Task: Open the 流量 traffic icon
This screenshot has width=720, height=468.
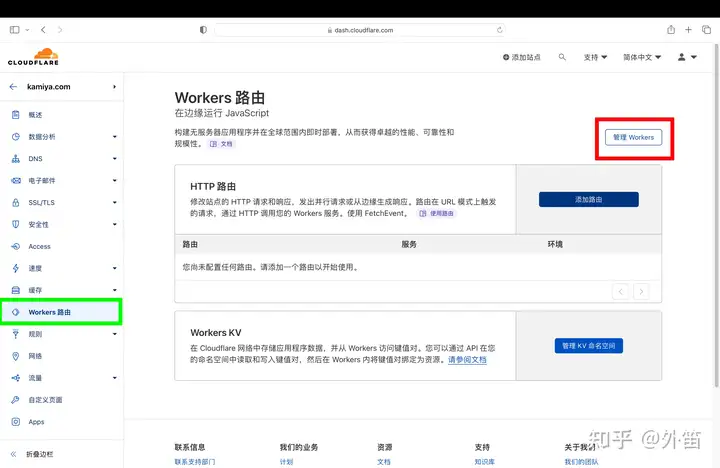Action: point(16,378)
